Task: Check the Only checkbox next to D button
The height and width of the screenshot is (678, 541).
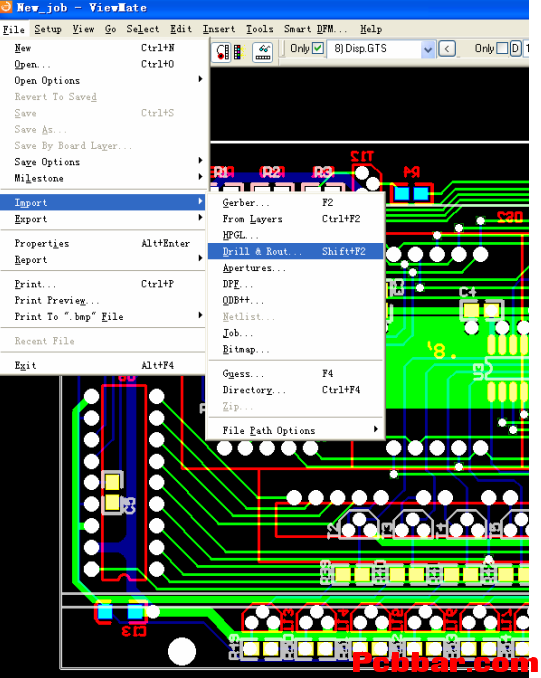Action: pyautogui.click(x=502, y=48)
